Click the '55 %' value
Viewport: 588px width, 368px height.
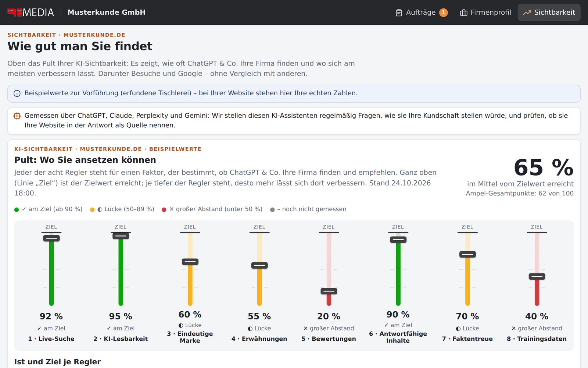pyautogui.click(x=259, y=316)
